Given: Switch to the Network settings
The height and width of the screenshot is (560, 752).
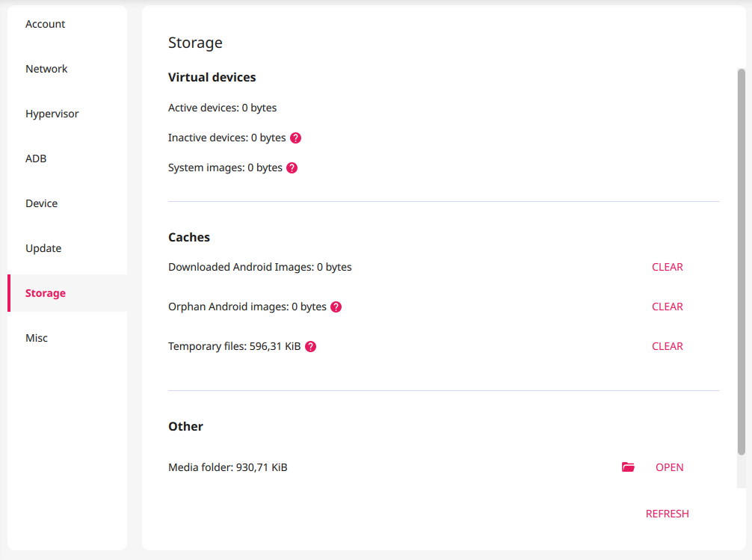Looking at the screenshot, I should click(x=67, y=69).
